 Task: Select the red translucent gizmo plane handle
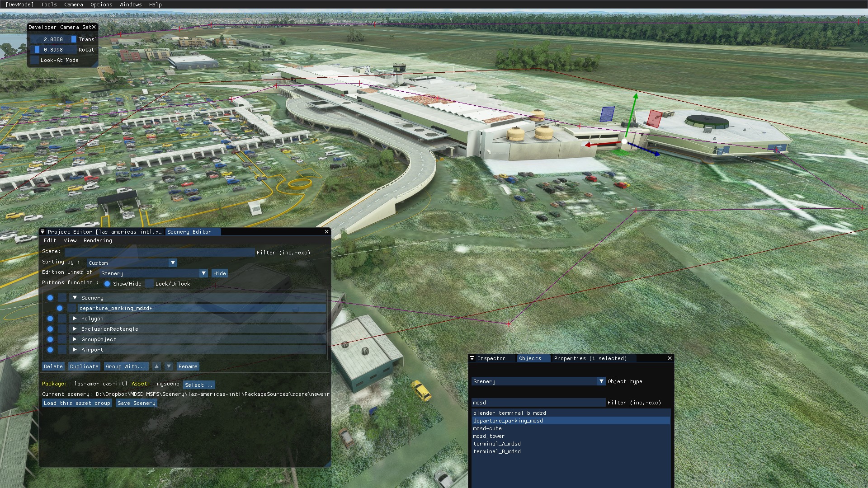click(654, 118)
